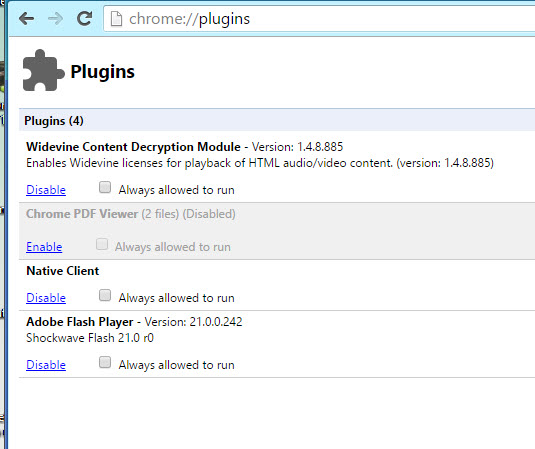Click the Chrome PDF Viewer disabled entry title
The height and width of the screenshot is (449, 535).
click(131, 214)
